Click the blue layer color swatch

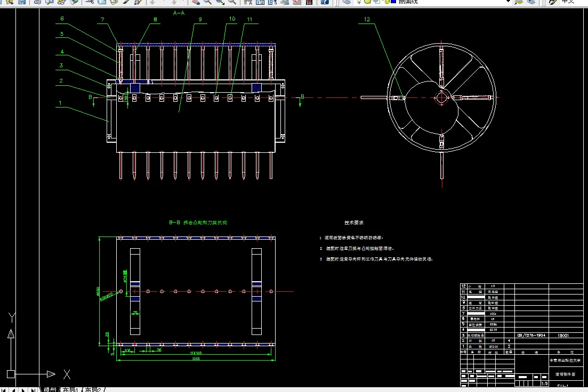tap(393, 2)
